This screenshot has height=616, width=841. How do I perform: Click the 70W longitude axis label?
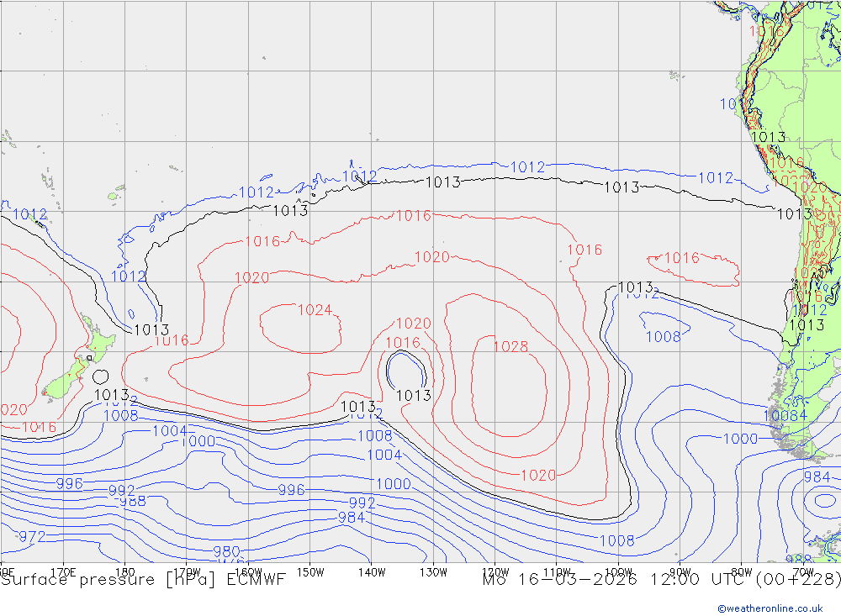click(x=803, y=572)
